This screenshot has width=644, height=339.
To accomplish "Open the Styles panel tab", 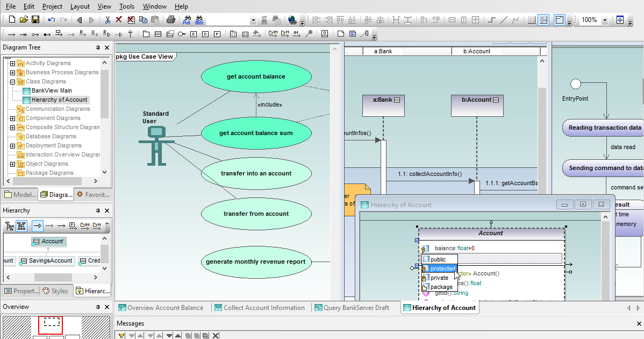I will [56, 291].
